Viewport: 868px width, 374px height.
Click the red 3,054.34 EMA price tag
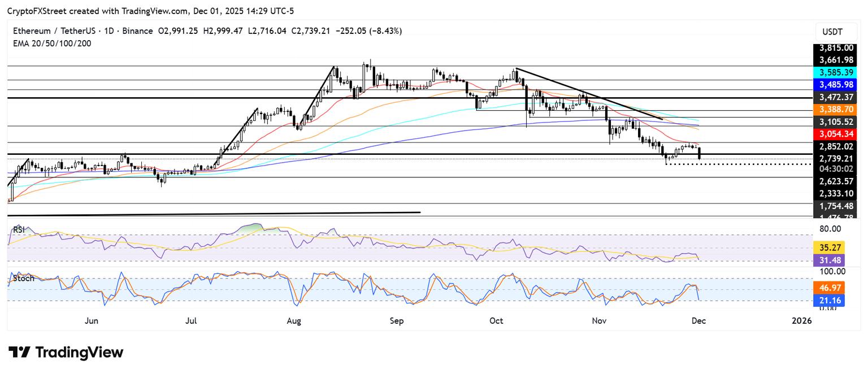835,134
